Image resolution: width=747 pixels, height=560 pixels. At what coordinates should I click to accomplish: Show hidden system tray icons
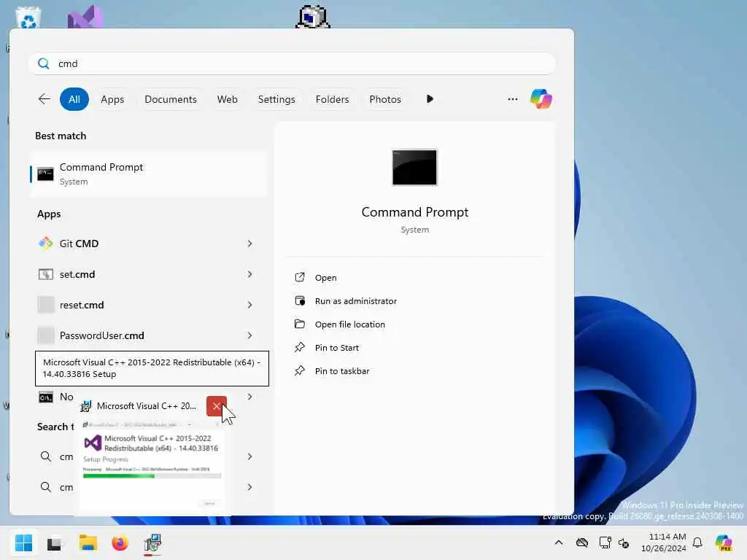click(x=559, y=542)
